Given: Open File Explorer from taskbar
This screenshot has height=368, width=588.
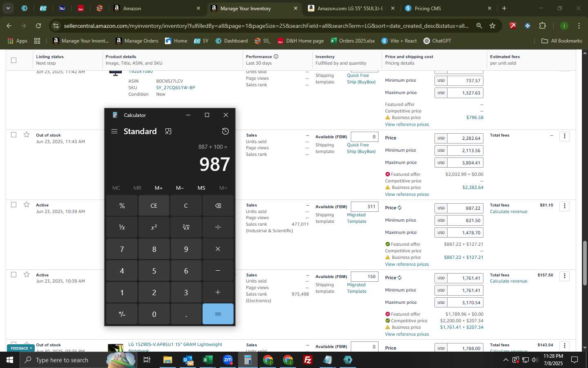Looking at the screenshot, I should (x=167, y=360).
